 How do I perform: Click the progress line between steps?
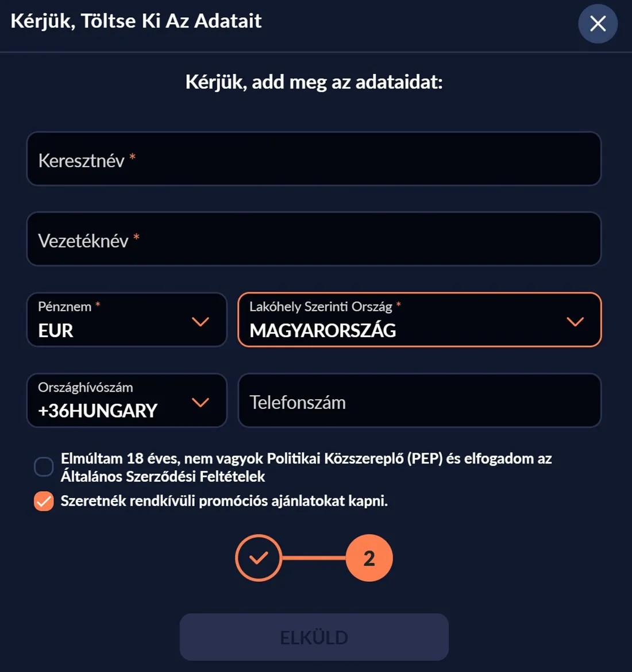tap(314, 558)
